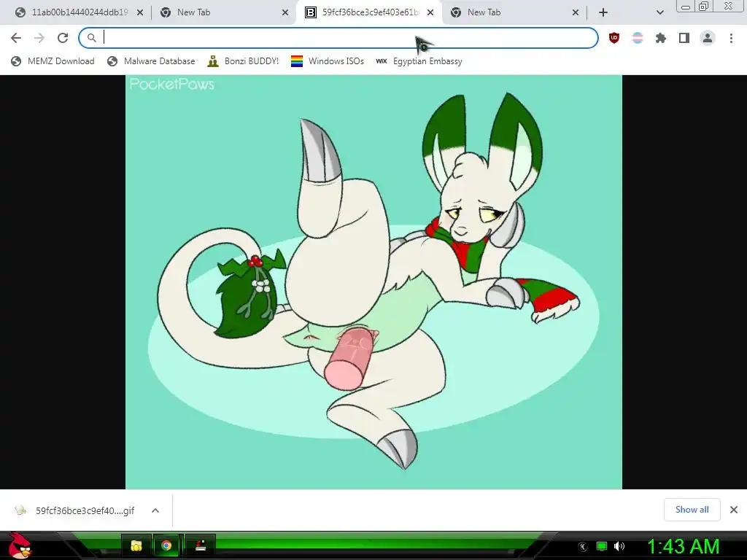Open the Extensions puzzle menu
The width and height of the screenshot is (747, 560).
[x=661, y=38]
